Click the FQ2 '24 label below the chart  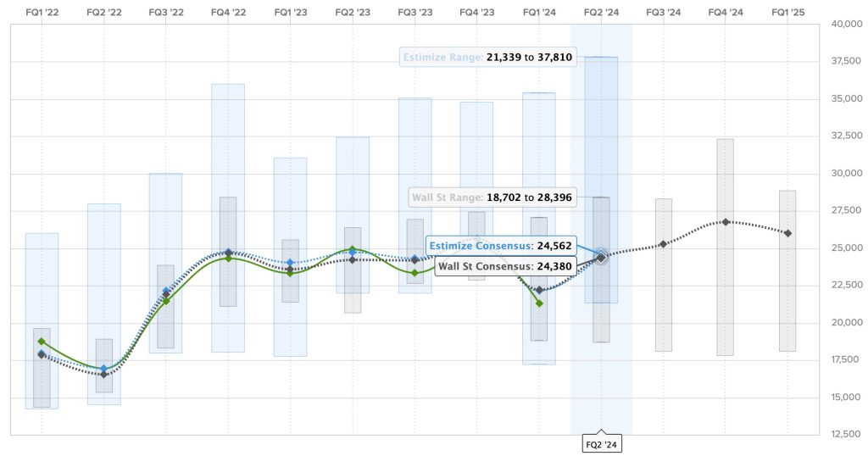601,443
